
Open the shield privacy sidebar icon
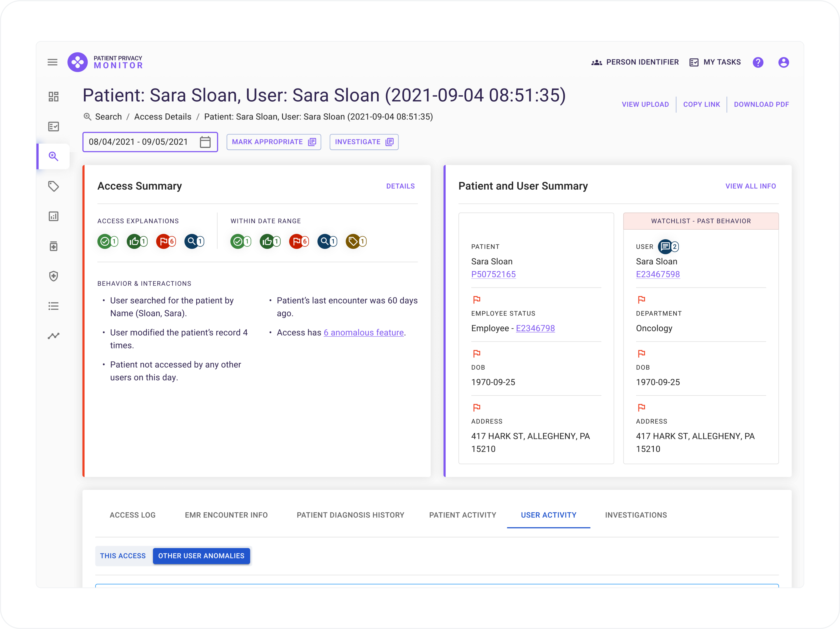(54, 276)
